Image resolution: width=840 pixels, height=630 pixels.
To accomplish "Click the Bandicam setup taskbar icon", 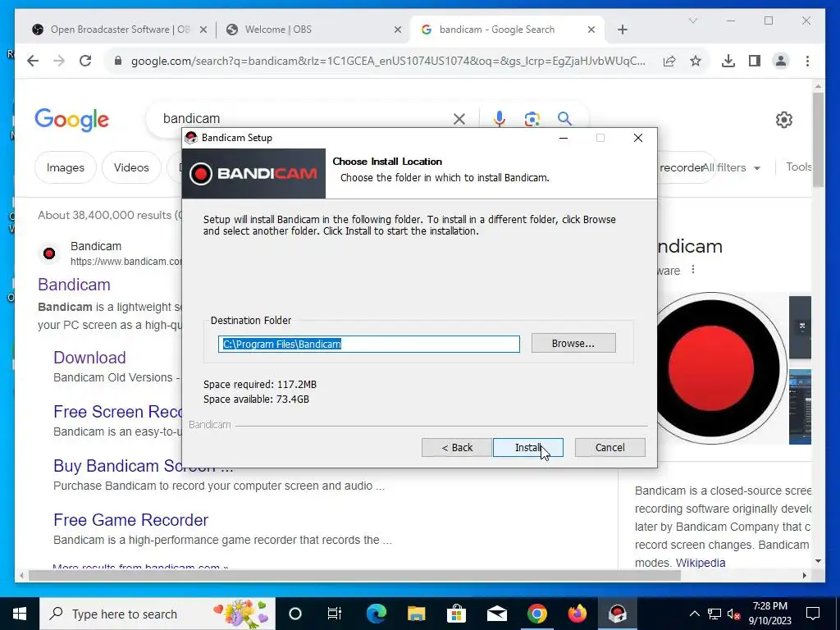I will click(617, 614).
